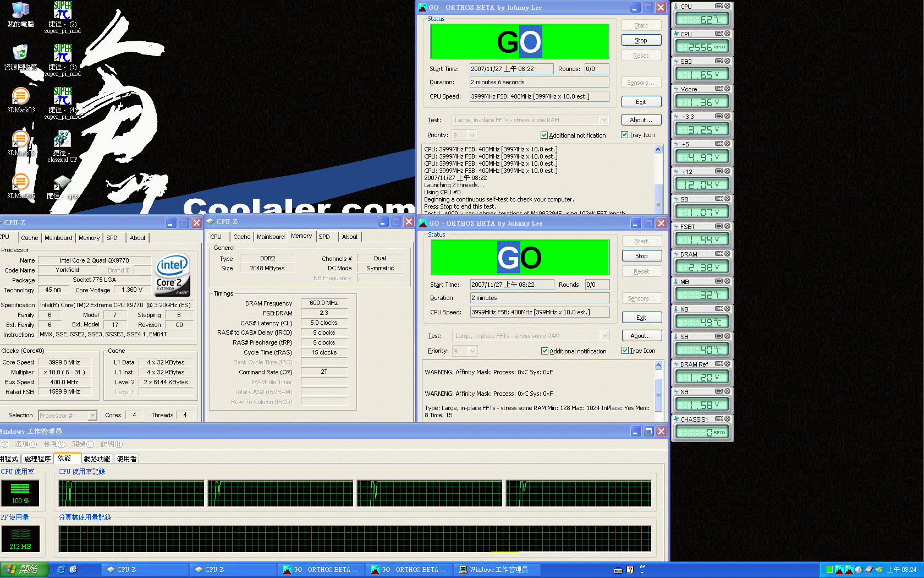Click Duration field in lower ORTHOS window
924x578 pixels.
click(540, 298)
